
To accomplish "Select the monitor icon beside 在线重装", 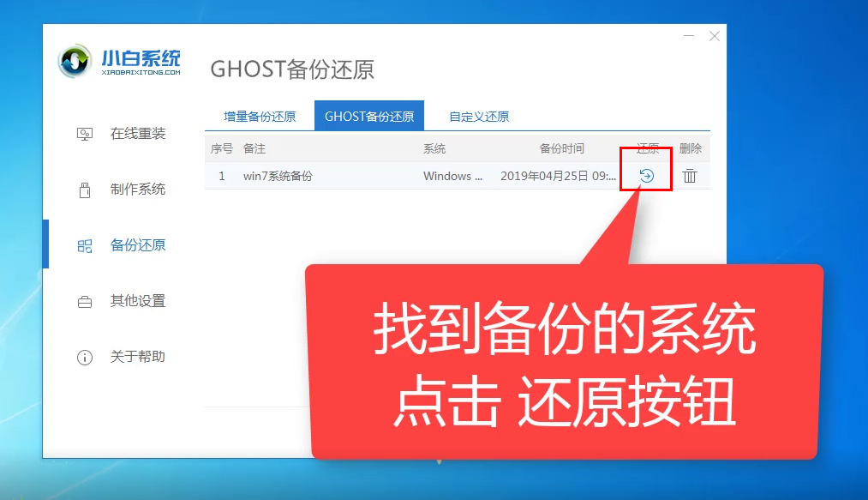I will [85, 133].
